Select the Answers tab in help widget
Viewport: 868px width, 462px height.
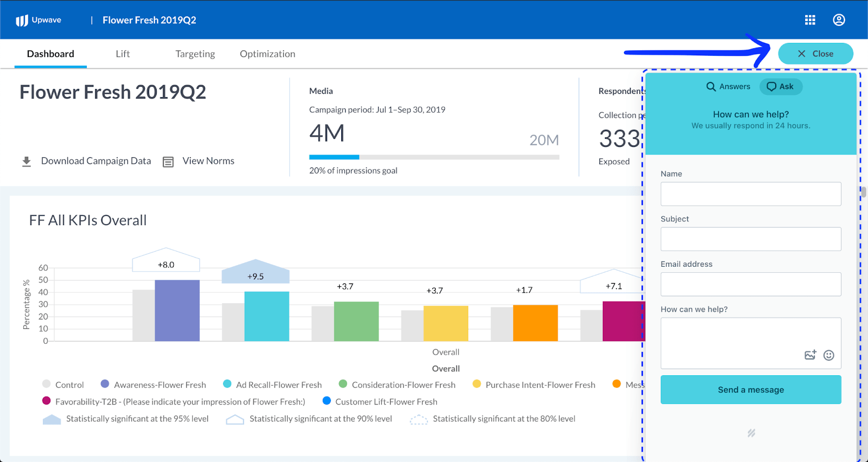pyautogui.click(x=728, y=87)
